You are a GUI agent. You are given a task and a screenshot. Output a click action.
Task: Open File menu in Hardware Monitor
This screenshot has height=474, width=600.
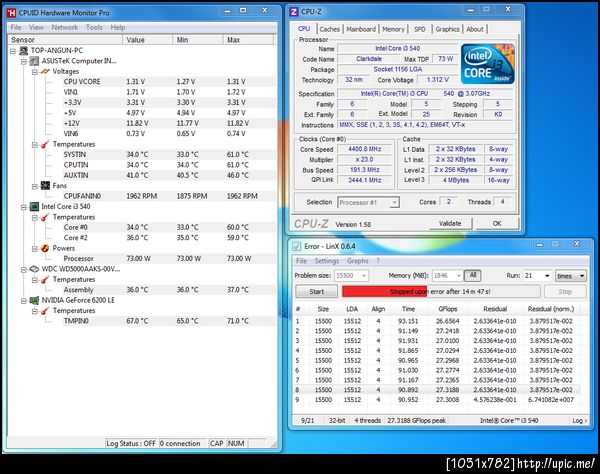point(16,28)
